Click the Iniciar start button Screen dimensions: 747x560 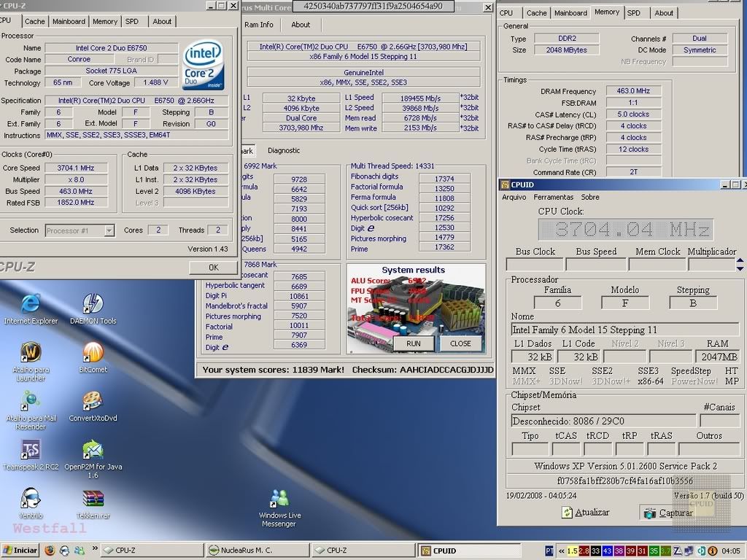20,551
